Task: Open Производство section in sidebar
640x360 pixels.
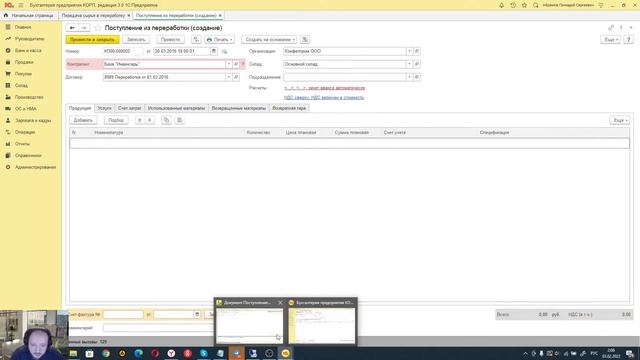Action: 29,97
